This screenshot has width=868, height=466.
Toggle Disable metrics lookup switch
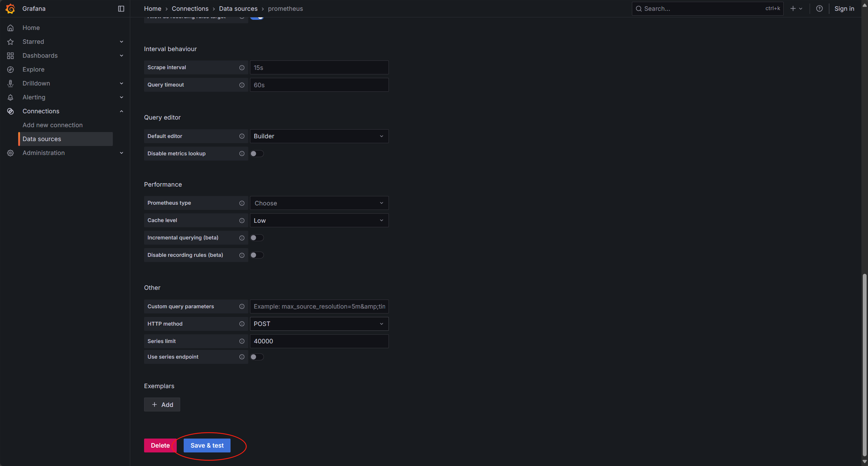coord(257,154)
